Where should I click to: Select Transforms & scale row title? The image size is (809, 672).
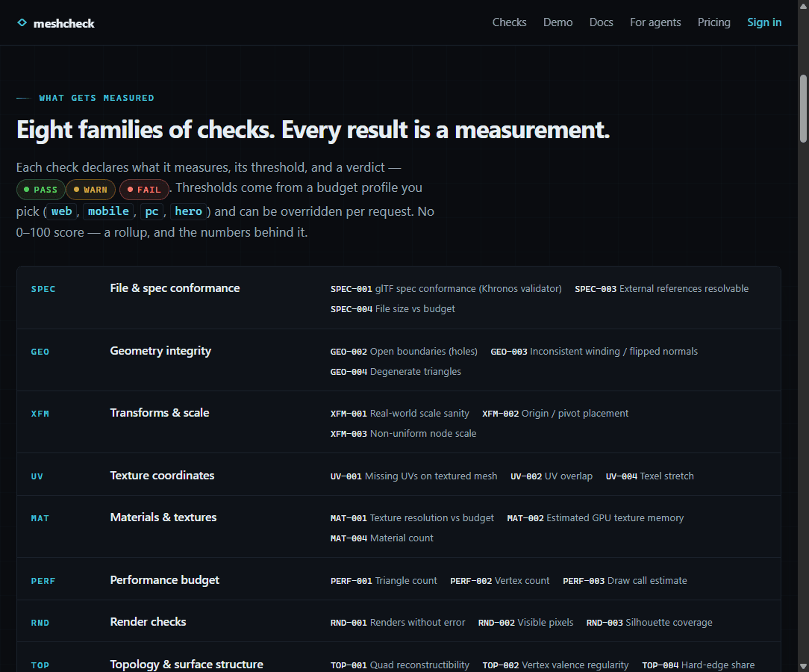coord(160,413)
